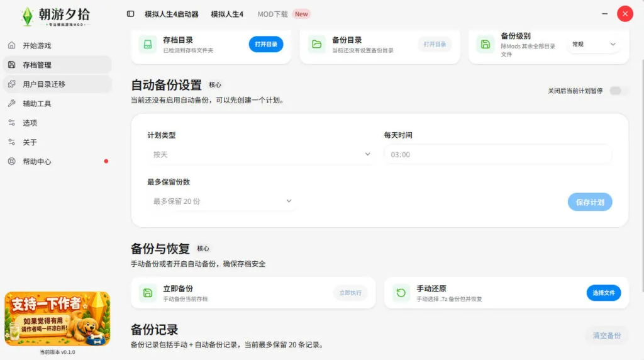Select 存档管理 in the sidebar
The width and height of the screenshot is (644, 360).
[57, 65]
